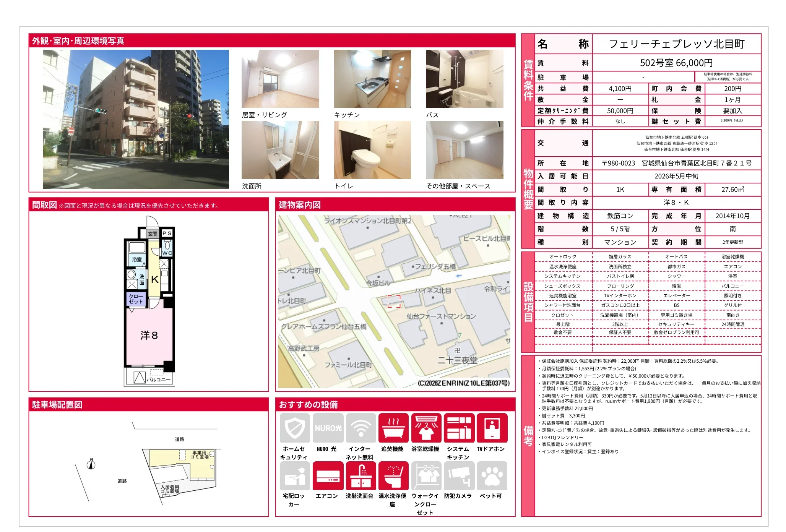Click the ホームセキュリティ shield icon
This screenshot has width=786, height=532.
(x=295, y=428)
